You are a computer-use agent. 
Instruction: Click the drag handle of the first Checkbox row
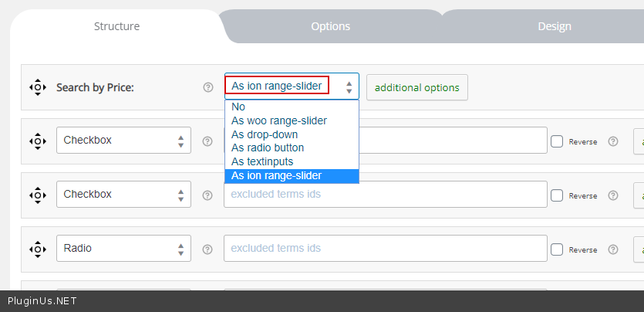tap(37, 141)
